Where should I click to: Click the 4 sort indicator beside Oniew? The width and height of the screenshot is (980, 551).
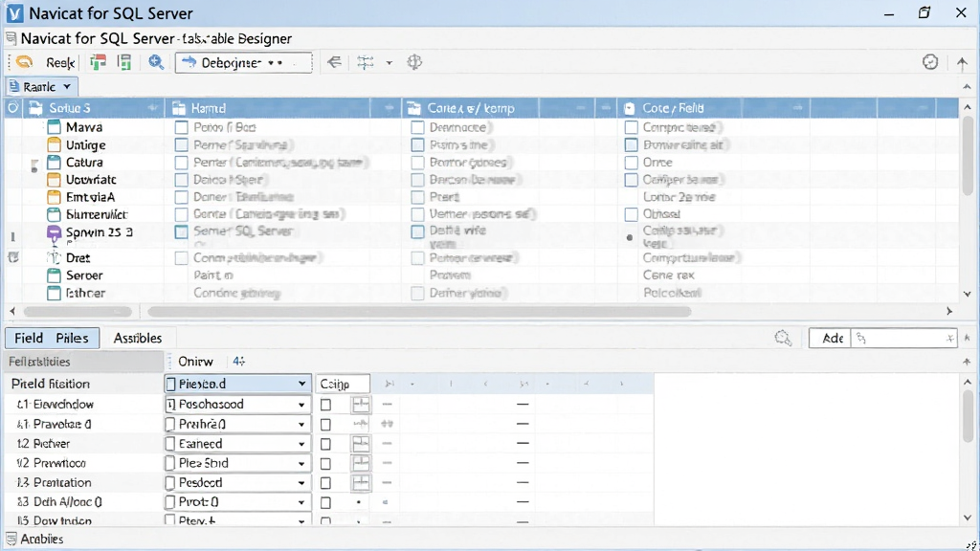click(238, 361)
